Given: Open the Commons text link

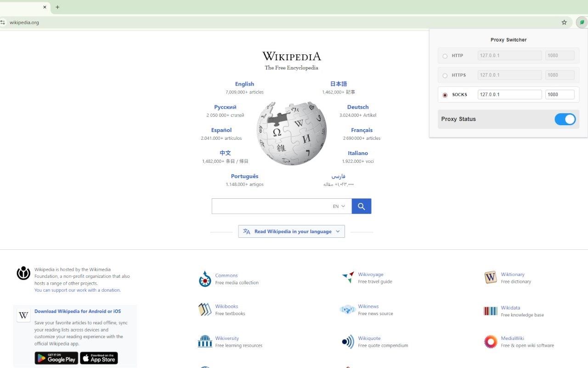Looking at the screenshot, I should (226, 276).
